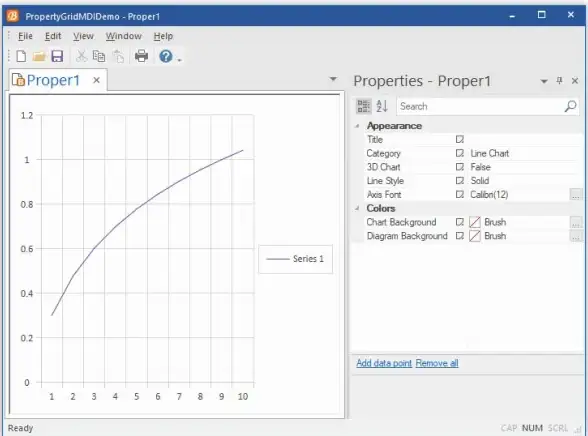Open the Window menu

tap(124, 36)
